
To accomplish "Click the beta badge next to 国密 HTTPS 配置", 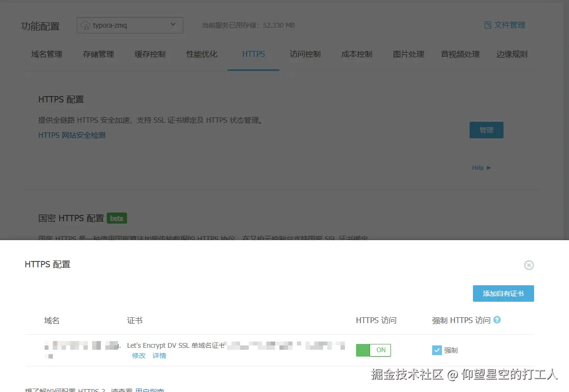I will click(x=116, y=218).
